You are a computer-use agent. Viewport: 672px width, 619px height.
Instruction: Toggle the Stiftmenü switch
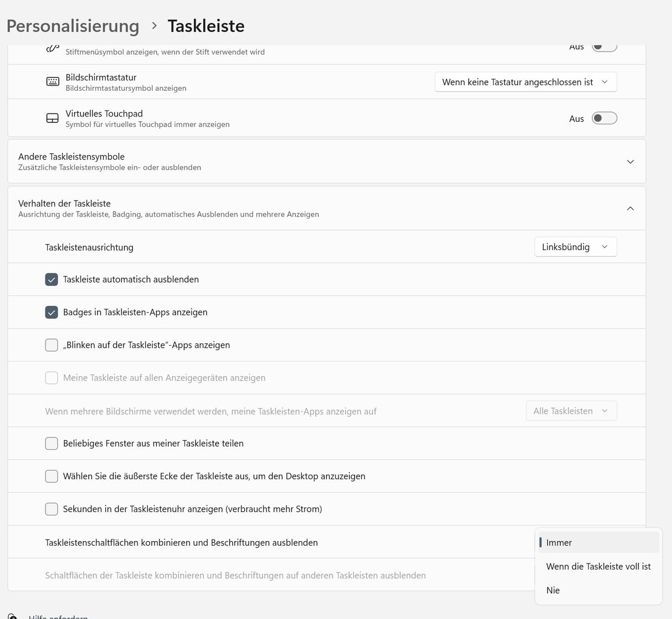tap(604, 47)
